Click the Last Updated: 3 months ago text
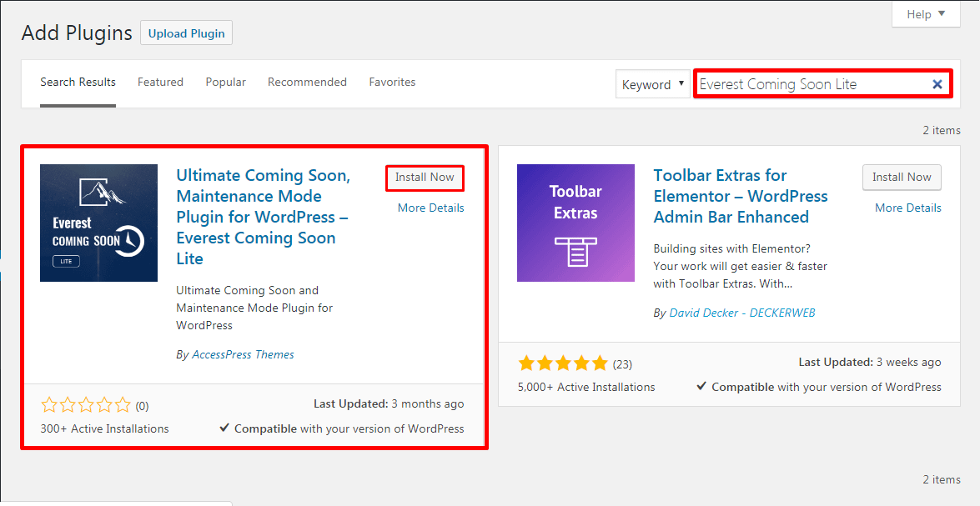Image resolution: width=980 pixels, height=506 pixels. [x=389, y=403]
